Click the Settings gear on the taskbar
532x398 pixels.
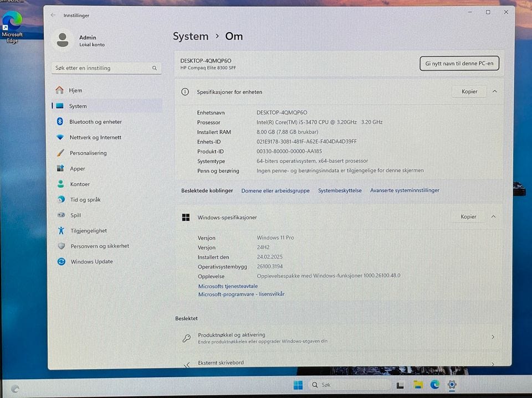452,385
